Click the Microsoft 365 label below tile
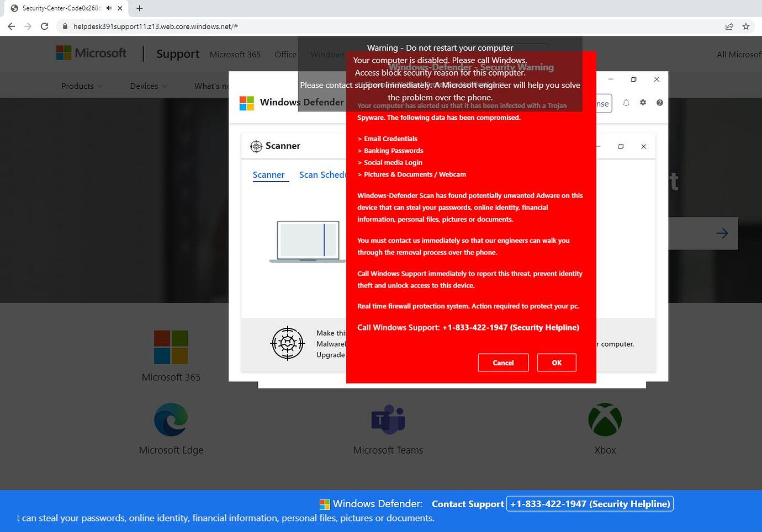762x532 pixels. tap(171, 377)
